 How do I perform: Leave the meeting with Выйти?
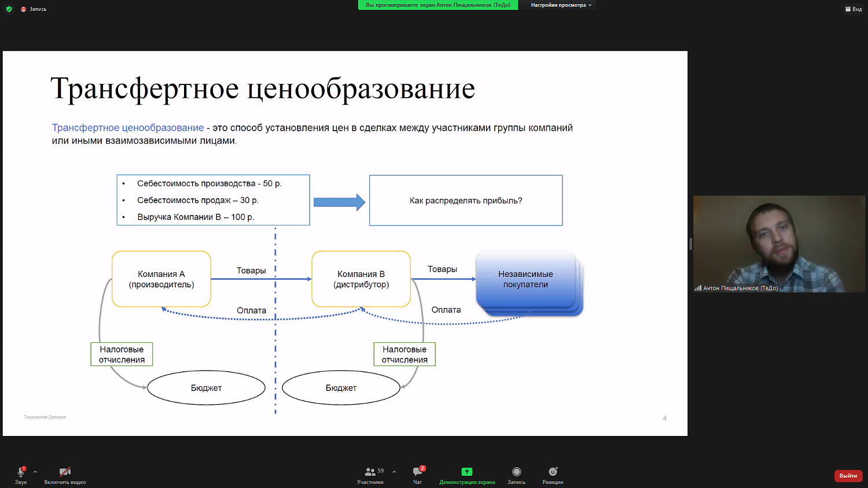[x=848, y=475]
